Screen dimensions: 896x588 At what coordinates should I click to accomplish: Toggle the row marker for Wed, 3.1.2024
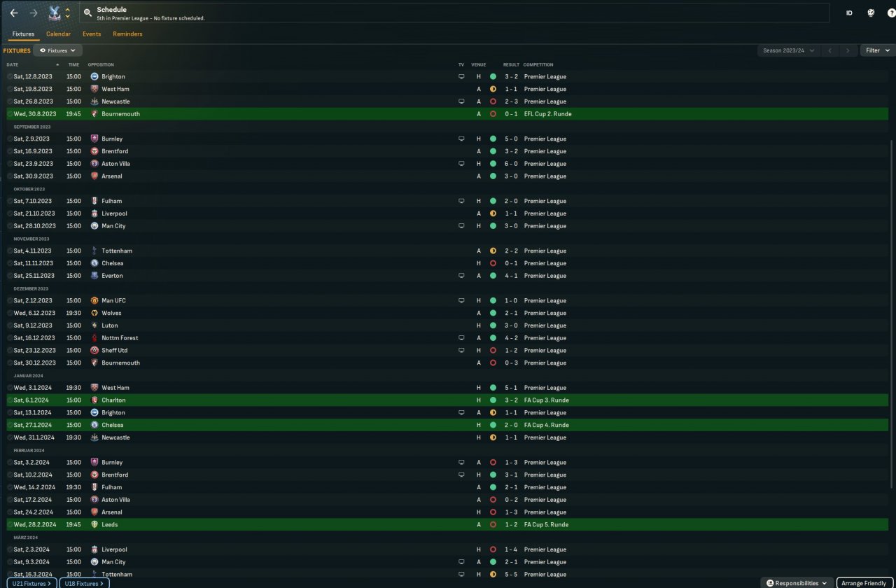(x=10, y=388)
